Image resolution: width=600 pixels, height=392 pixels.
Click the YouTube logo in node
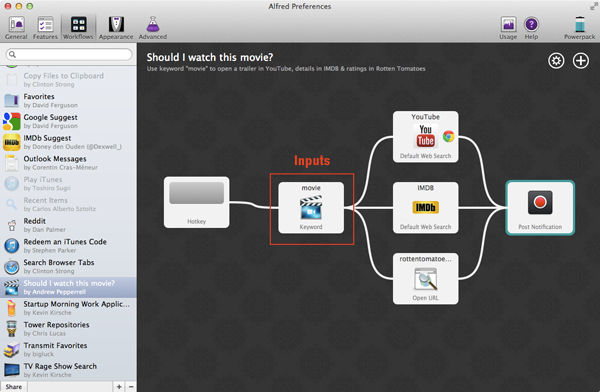point(426,136)
